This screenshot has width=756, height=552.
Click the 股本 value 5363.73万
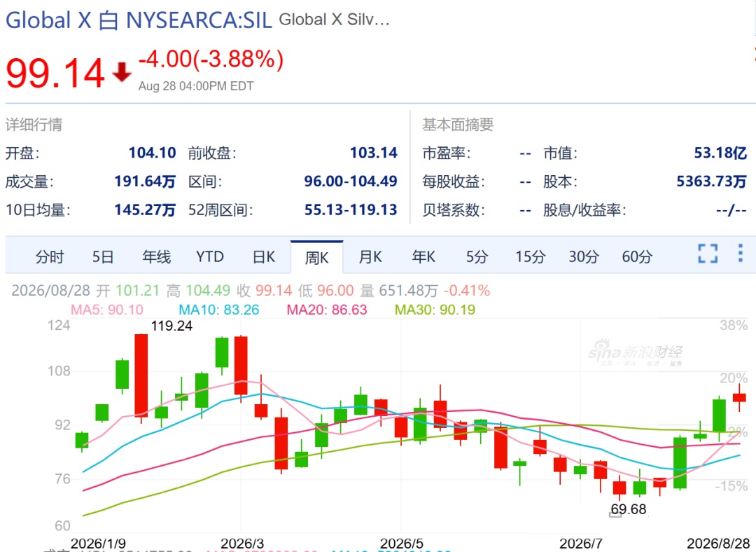[712, 181]
